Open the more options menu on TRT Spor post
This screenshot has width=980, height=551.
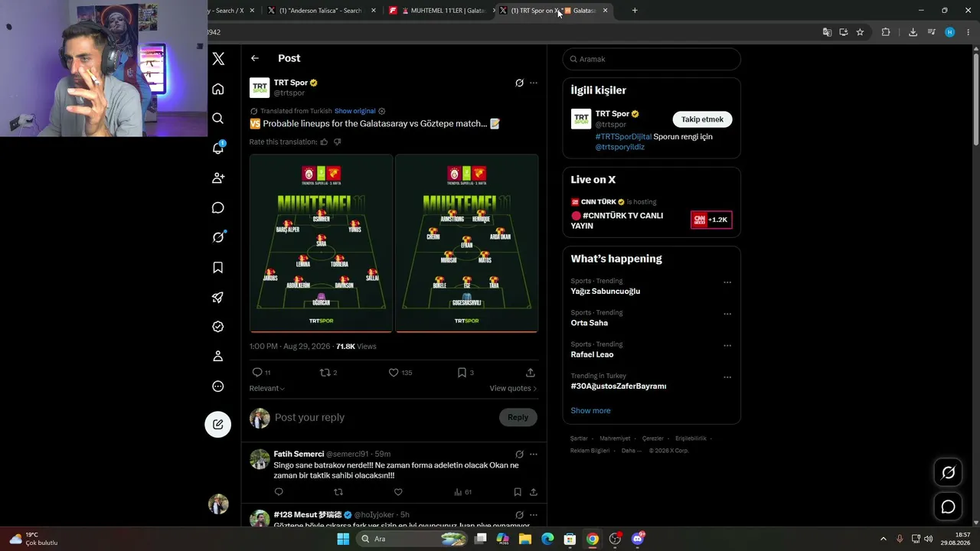[534, 83]
